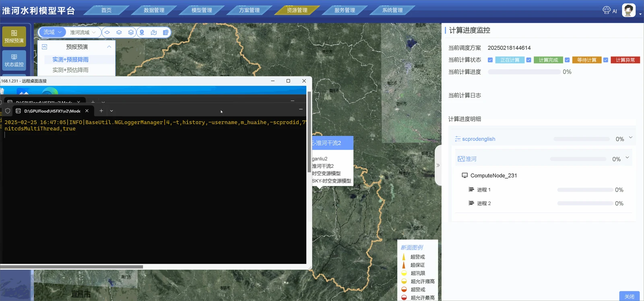The width and height of the screenshot is (644, 301).
Task: Click the map export icon
Action: tap(153, 32)
